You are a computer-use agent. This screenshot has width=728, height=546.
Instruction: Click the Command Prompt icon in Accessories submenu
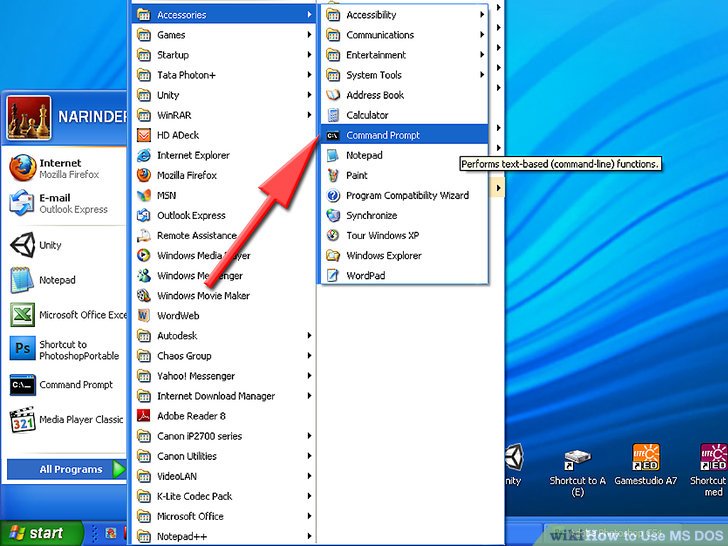click(333, 136)
